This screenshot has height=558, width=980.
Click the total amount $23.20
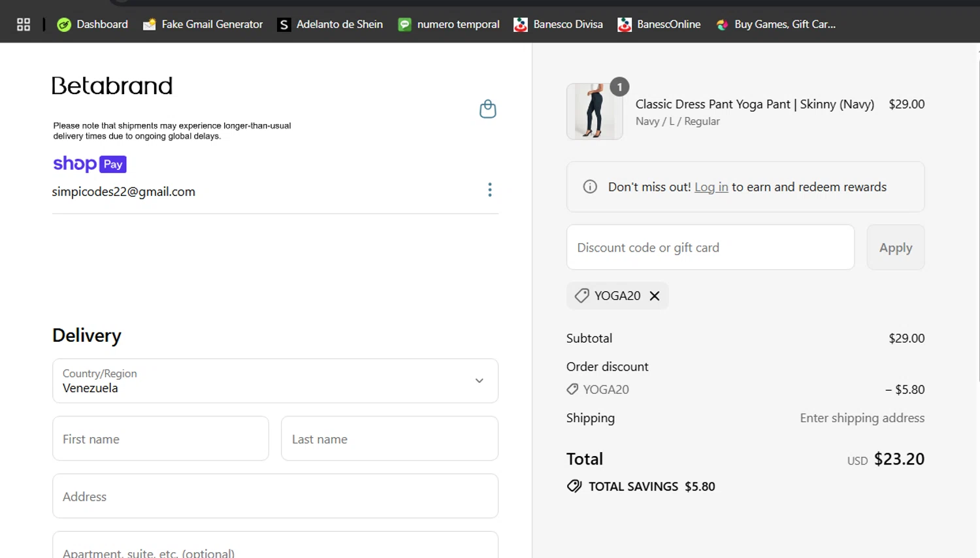899,459
